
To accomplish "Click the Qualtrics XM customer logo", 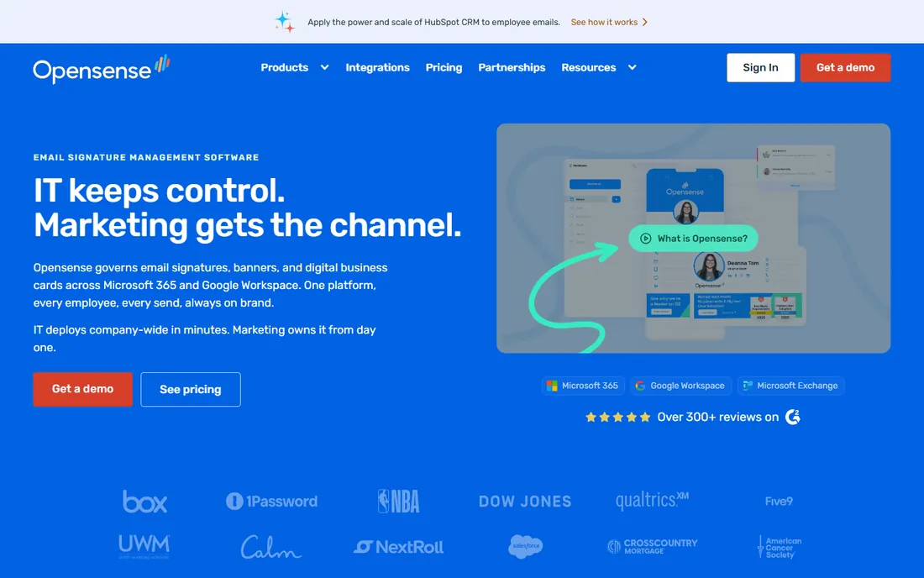I will 652,500.
